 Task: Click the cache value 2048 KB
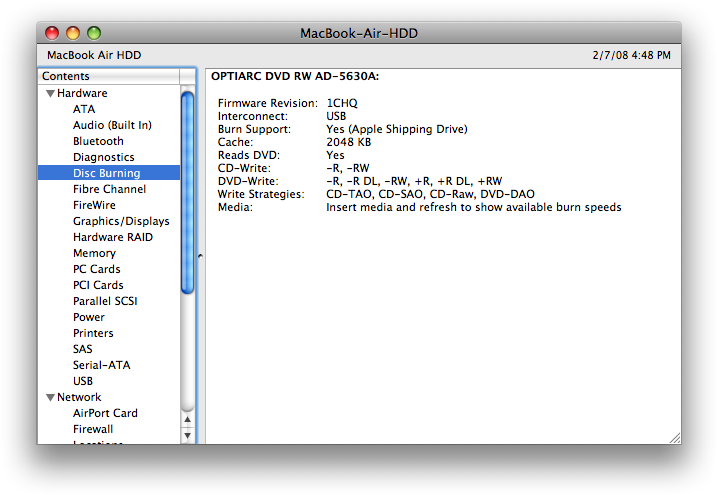coord(348,142)
